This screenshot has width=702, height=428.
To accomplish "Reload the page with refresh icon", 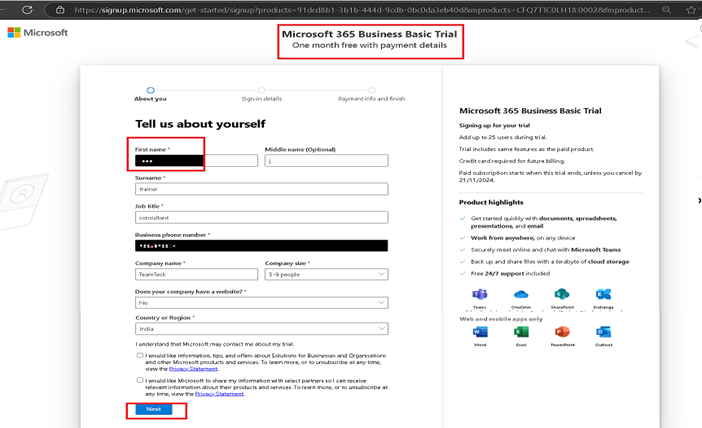I will pos(27,9).
